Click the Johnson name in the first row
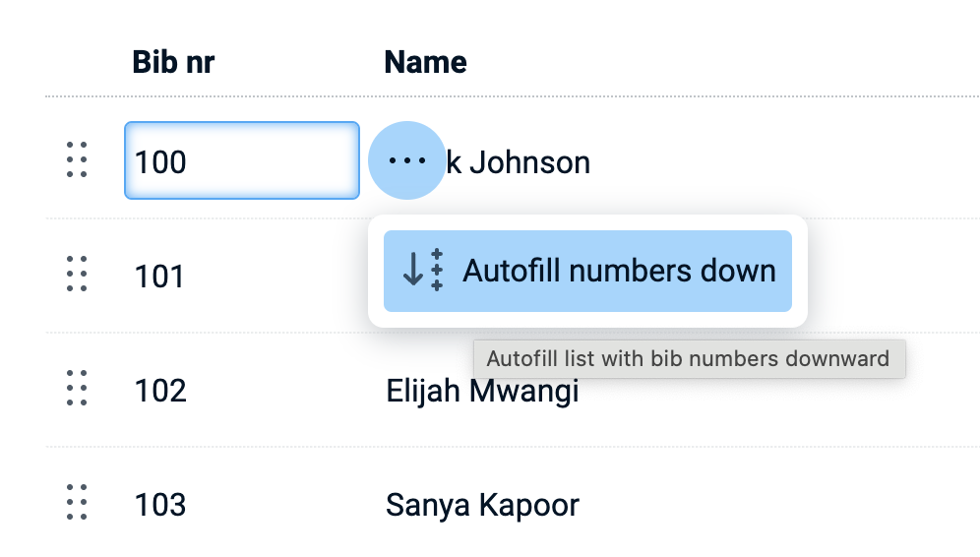 coord(520,161)
